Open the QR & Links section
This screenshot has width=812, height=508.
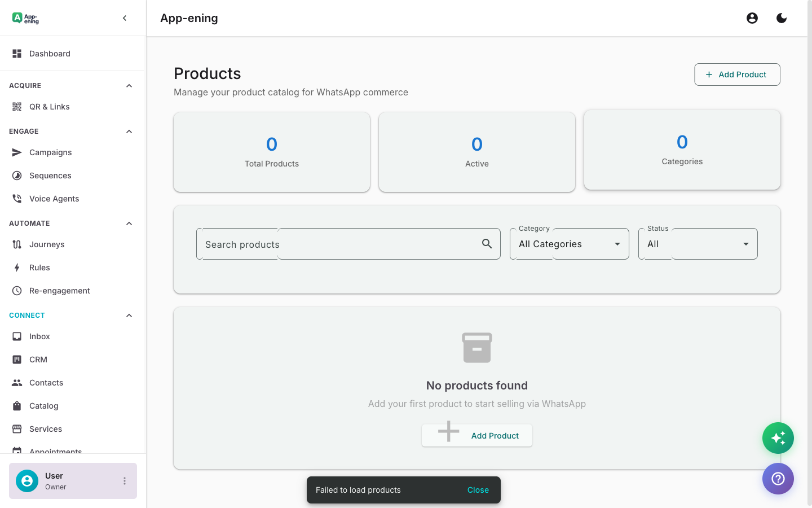[x=49, y=107]
